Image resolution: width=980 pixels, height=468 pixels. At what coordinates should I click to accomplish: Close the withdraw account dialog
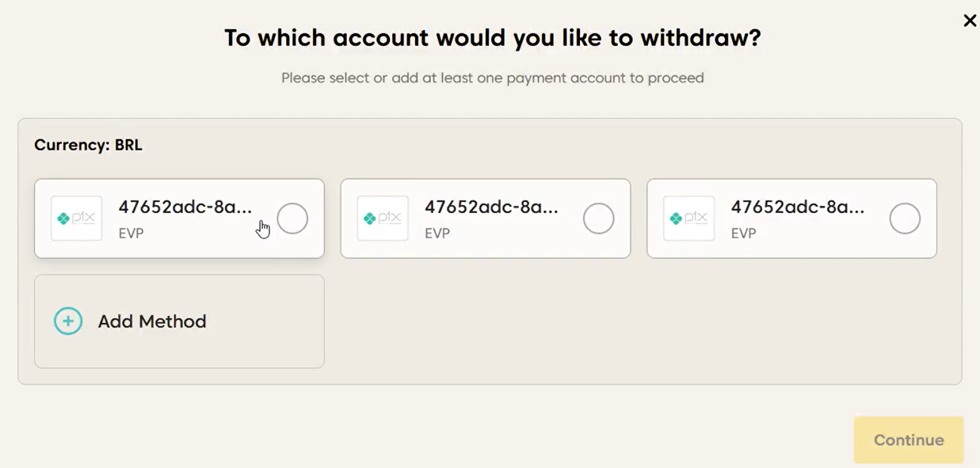pyautogui.click(x=970, y=21)
